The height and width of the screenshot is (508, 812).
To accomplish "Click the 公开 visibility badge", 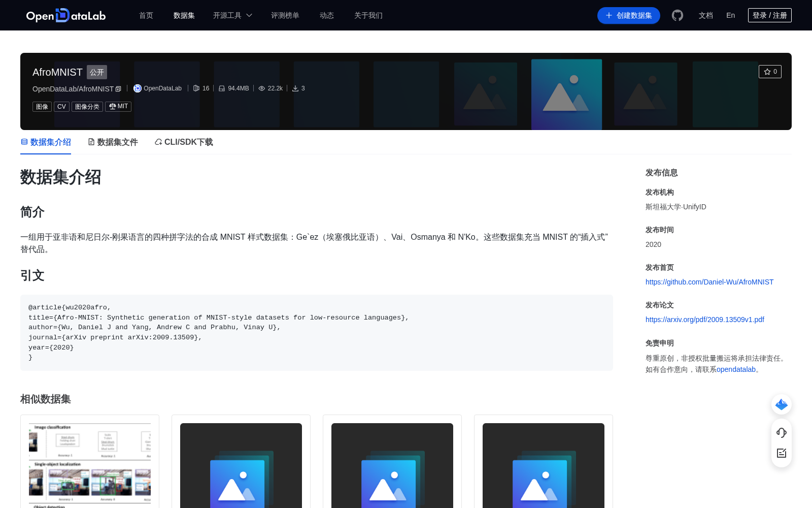I will click(x=97, y=72).
